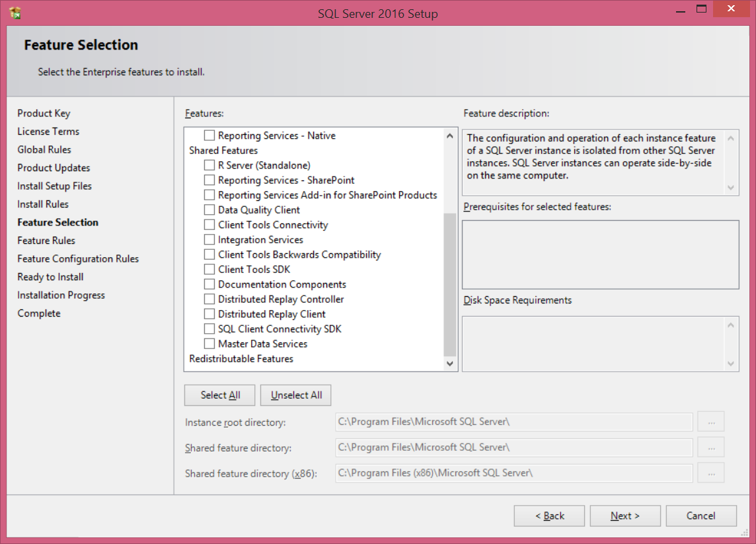This screenshot has height=544, width=756.
Task: Tick the Reporting Services - Native checkbox
Action: click(x=209, y=136)
